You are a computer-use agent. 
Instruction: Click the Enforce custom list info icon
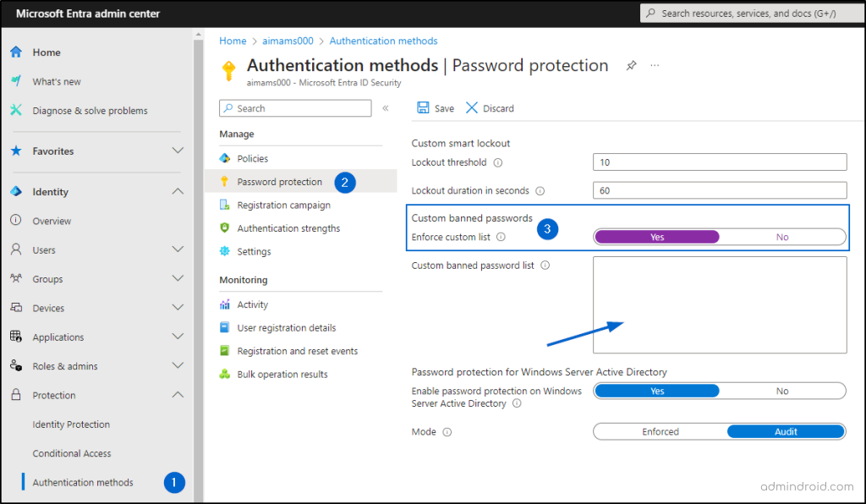point(501,237)
